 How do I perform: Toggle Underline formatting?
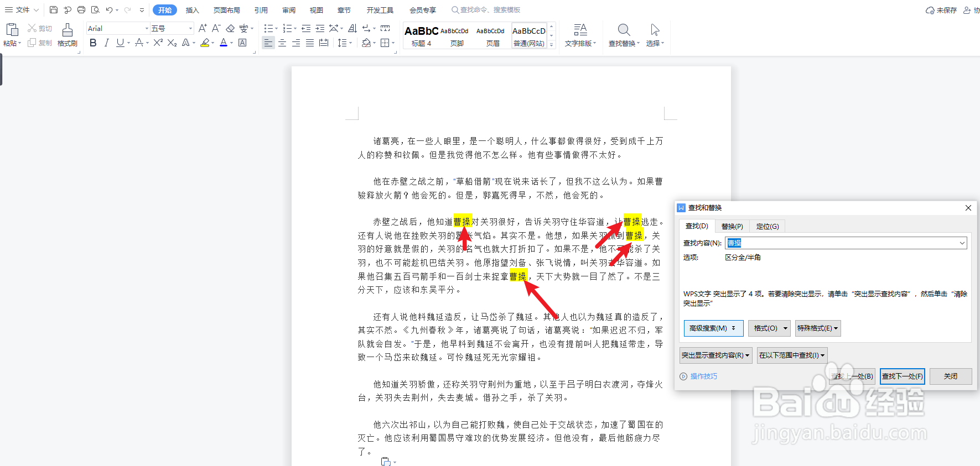120,43
